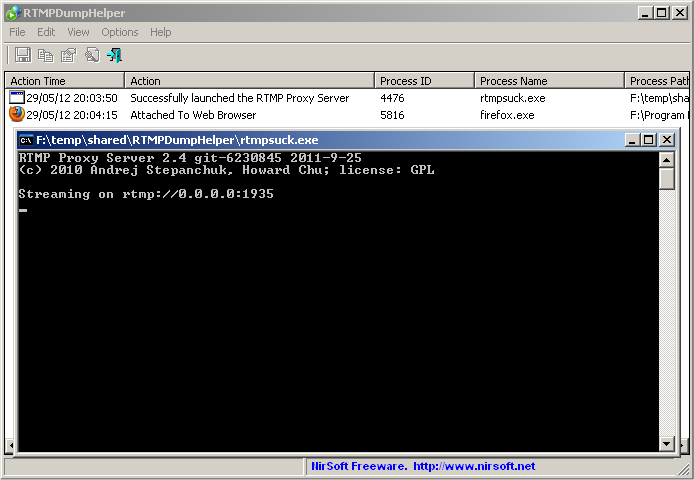Screen dimensions: 694x480
Task: Click the console icon in rtmpsuck.exe title bar
Action: coord(26,140)
